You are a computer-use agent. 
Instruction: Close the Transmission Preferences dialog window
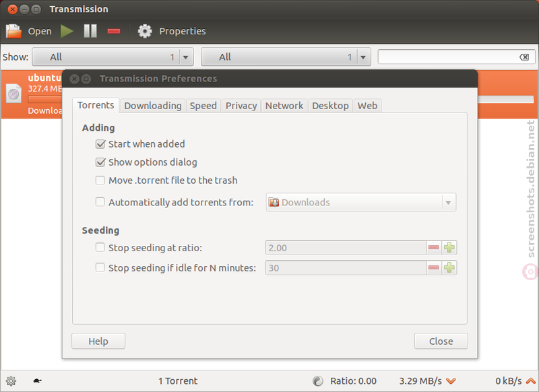[x=74, y=79]
